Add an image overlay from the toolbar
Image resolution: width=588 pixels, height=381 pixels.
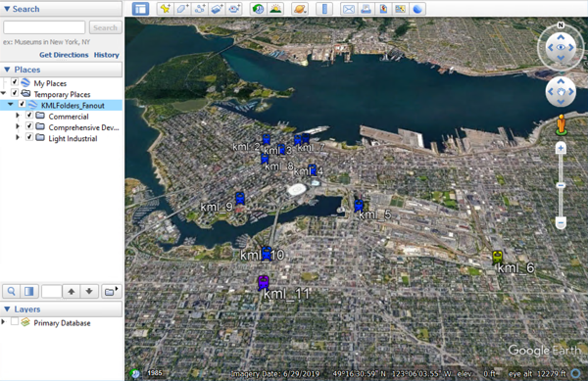[x=218, y=9]
